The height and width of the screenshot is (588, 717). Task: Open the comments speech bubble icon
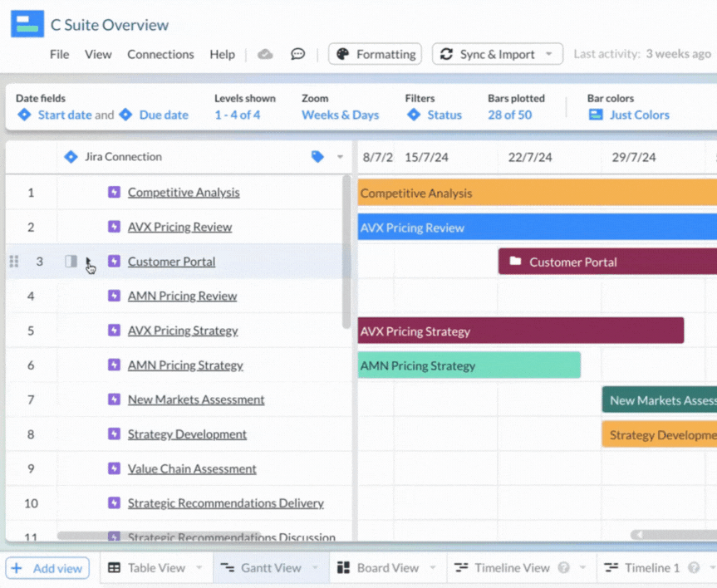(297, 54)
